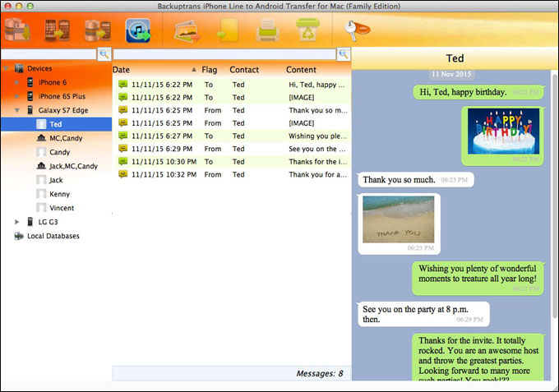Select the Vincent contact in the sidebar
559x392 pixels.
62,208
